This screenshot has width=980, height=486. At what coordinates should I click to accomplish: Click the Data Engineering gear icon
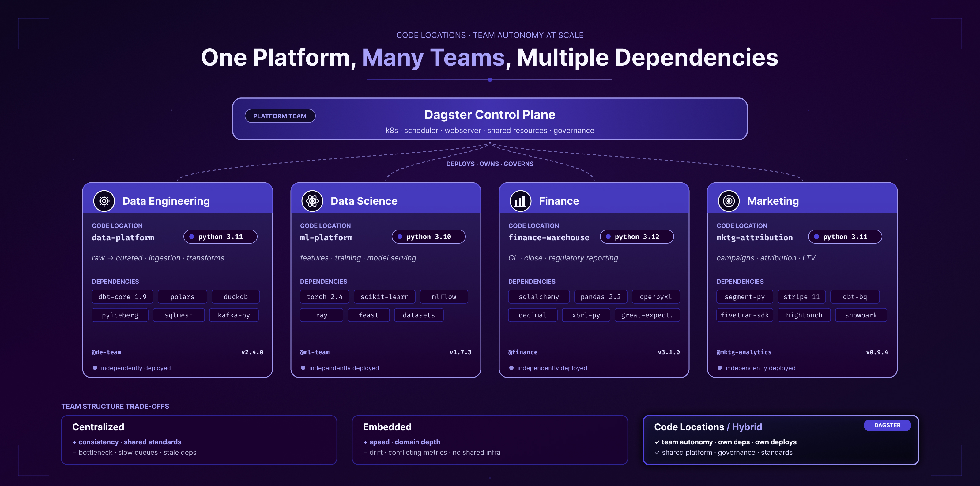(x=104, y=201)
